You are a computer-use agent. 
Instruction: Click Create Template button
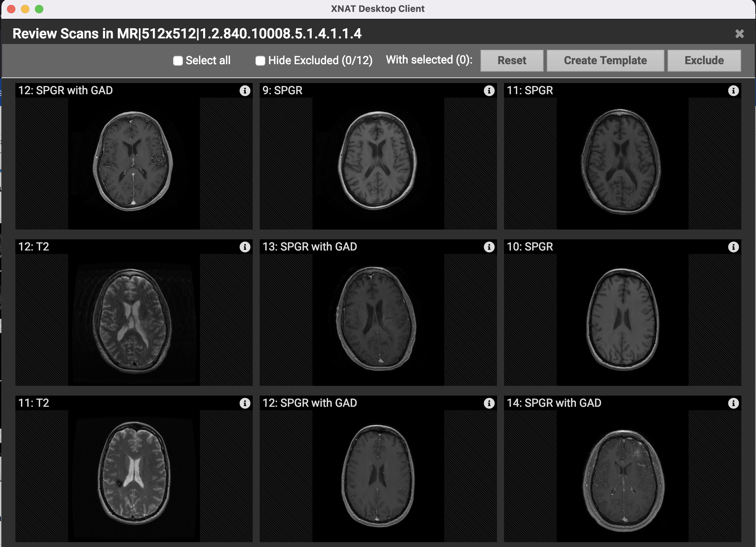coord(605,61)
